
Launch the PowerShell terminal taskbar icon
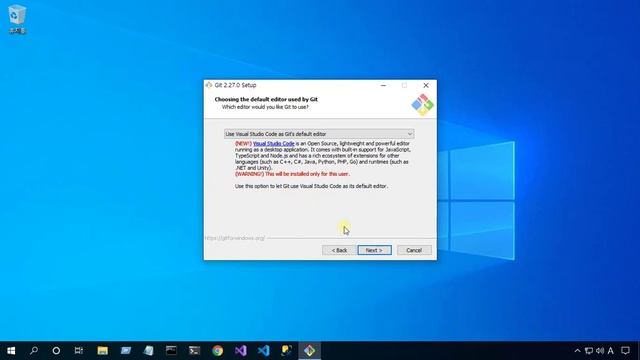[194, 351]
